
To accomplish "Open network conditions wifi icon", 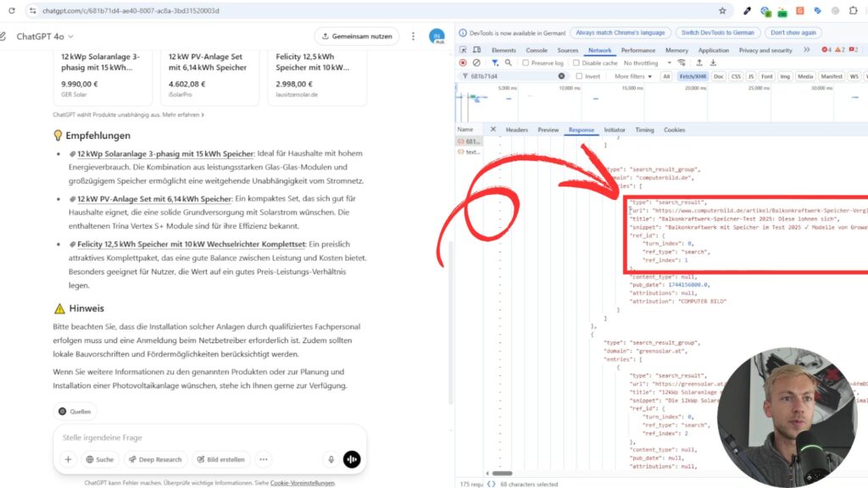I will (682, 63).
